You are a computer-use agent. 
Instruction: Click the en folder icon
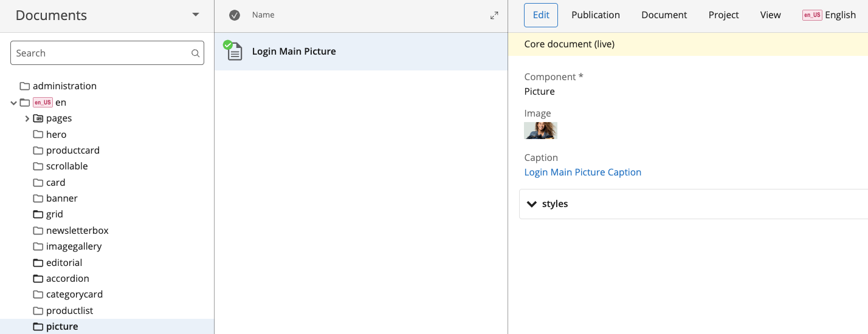(x=25, y=103)
